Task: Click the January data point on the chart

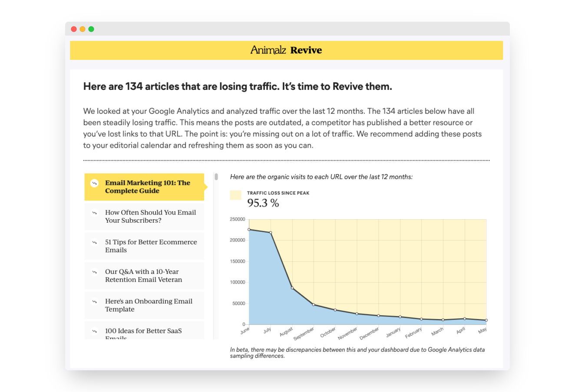Action: [400, 317]
